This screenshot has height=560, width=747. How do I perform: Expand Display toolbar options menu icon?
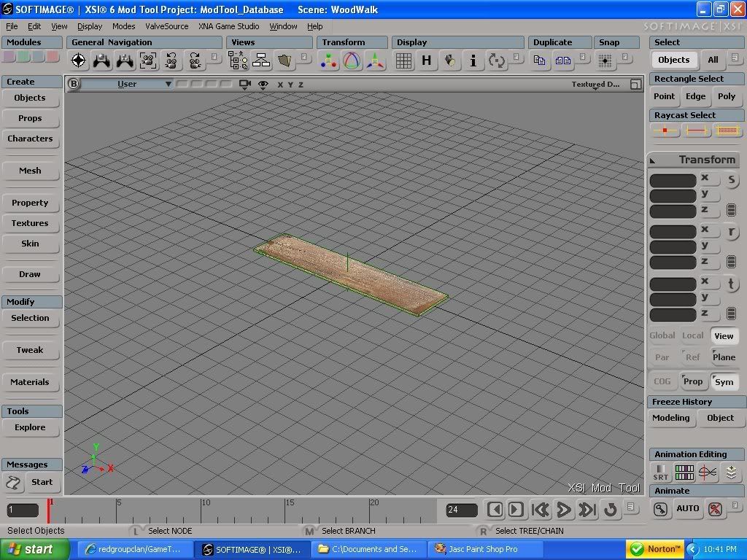[516, 57]
